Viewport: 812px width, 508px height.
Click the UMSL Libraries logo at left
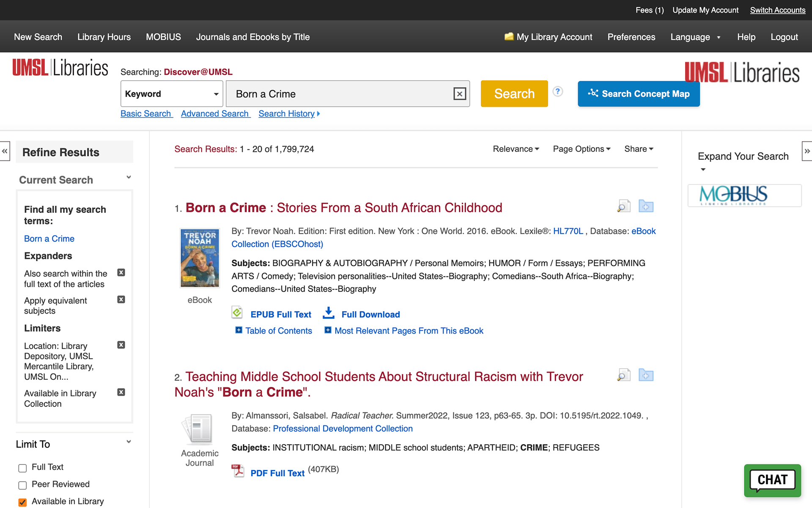tap(60, 68)
